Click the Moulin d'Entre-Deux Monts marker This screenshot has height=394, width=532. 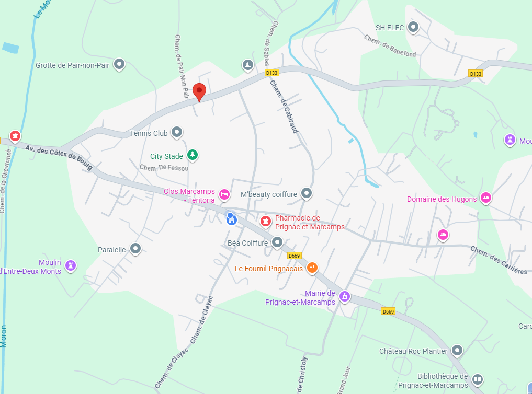tap(71, 265)
